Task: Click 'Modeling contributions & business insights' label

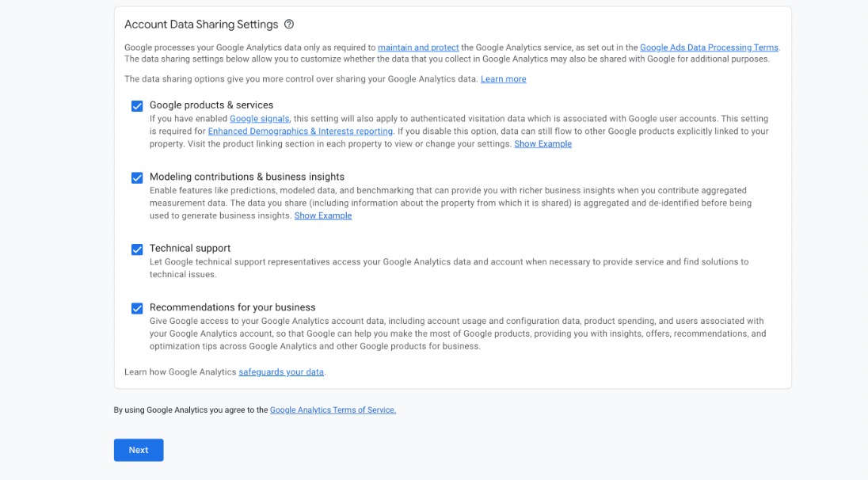Action: point(246,177)
